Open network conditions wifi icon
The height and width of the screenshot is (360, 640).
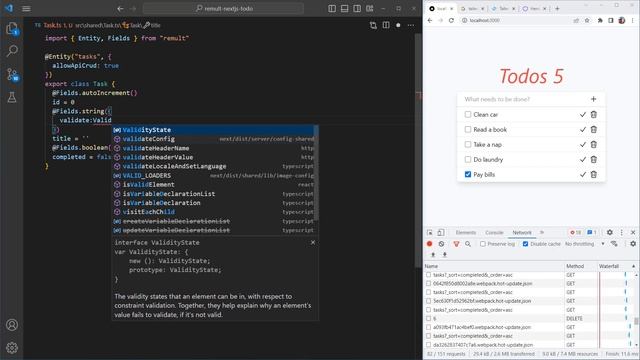[614, 244]
